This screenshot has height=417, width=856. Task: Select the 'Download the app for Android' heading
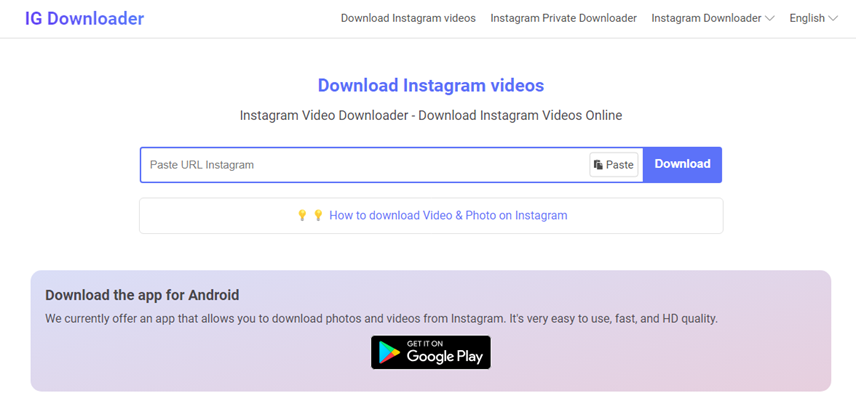pos(142,295)
